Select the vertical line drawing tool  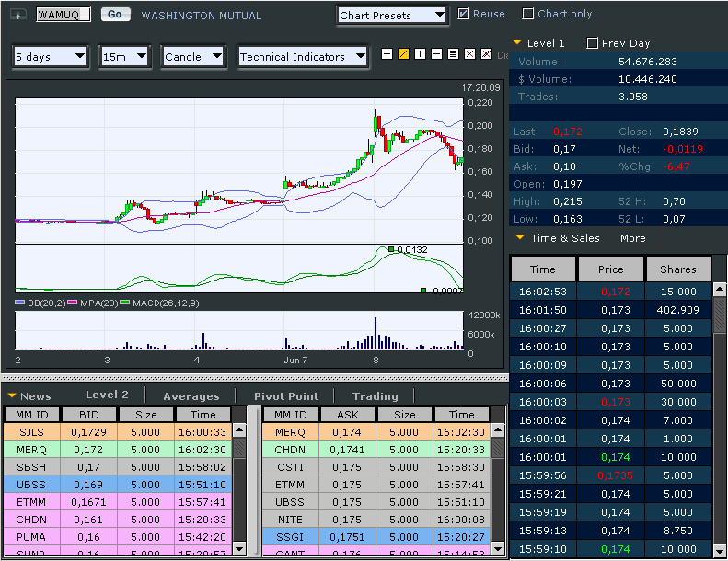420,54
